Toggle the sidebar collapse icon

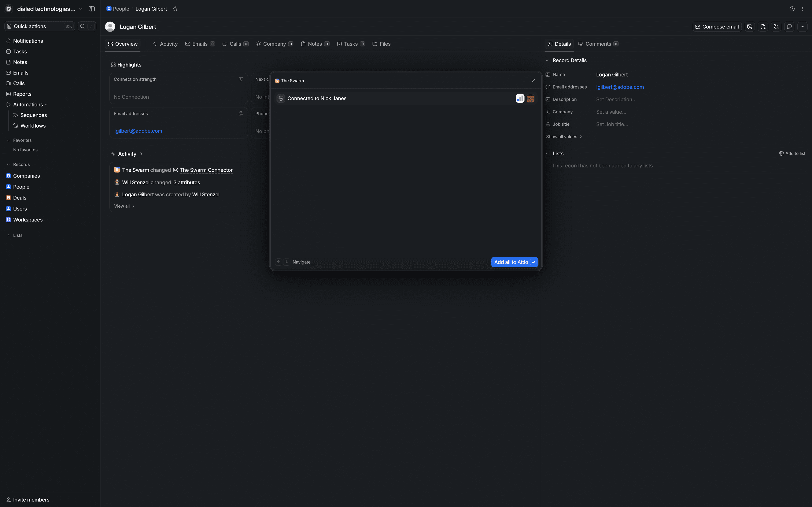point(92,9)
